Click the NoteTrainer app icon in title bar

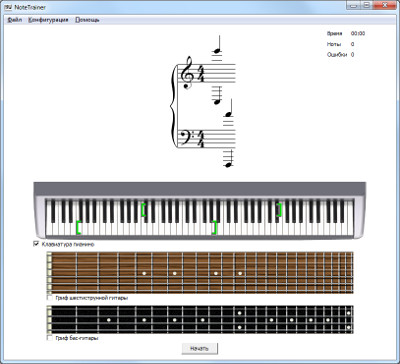point(8,7)
